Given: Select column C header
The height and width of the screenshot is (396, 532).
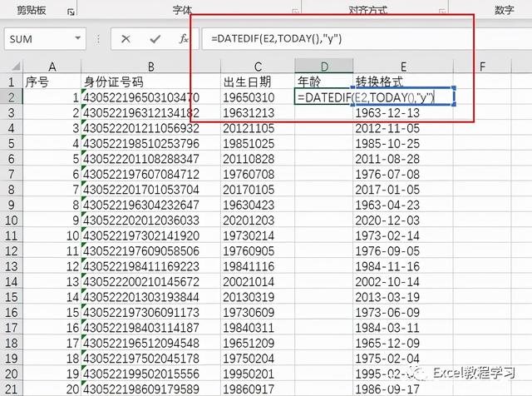Looking at the screenshot, I should click(x=258, y=67).
